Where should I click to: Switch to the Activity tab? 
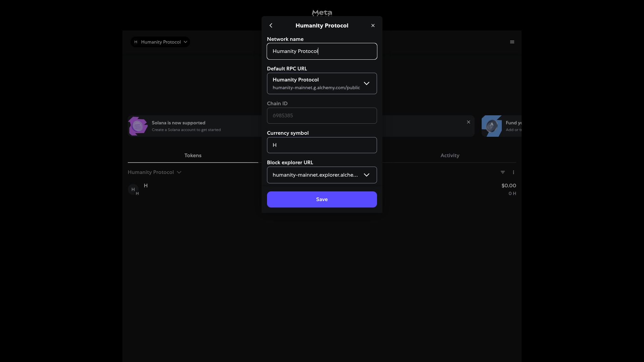click(450, 155)
